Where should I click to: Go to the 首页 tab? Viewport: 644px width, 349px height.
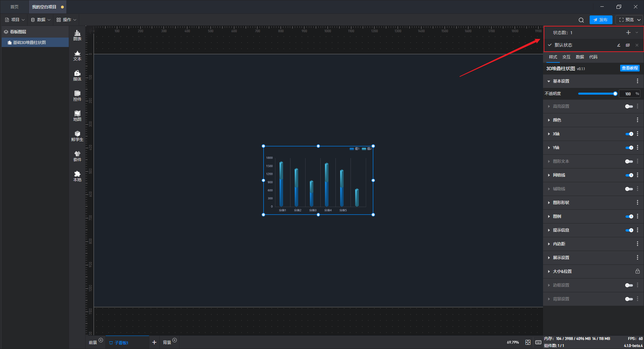tap(14, 7)
